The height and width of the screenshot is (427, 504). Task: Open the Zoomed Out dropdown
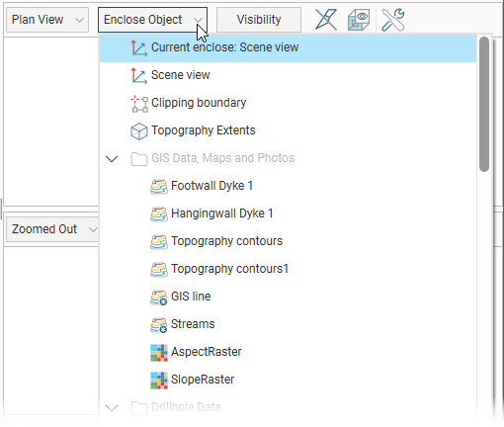(52, 229)
